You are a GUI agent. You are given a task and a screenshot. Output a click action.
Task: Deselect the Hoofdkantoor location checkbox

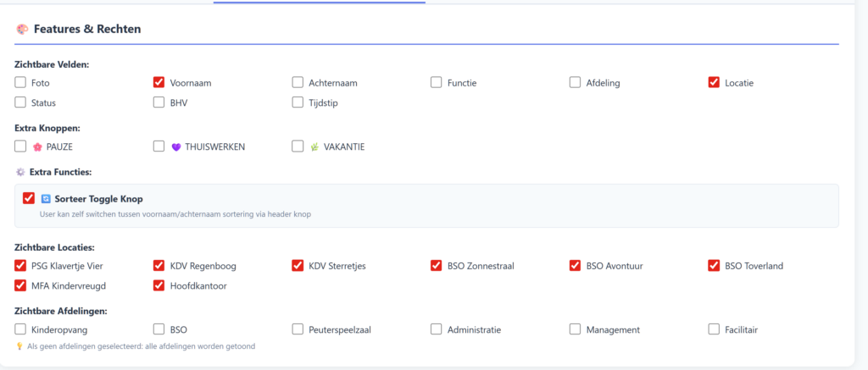[159, 285]
